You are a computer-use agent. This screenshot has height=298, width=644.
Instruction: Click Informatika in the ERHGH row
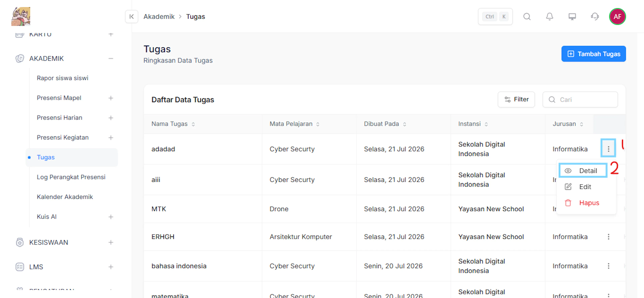[x=570, y=236]
